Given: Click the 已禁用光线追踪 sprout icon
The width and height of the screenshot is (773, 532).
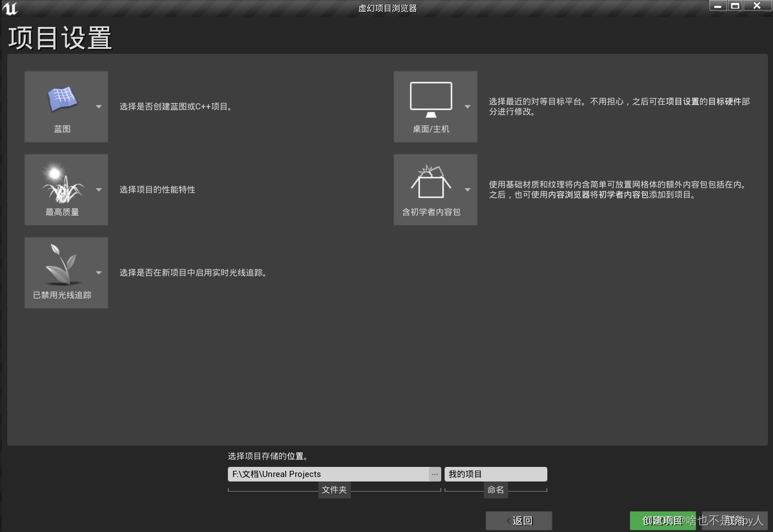Looking at the screenshot, I should 62,265.
